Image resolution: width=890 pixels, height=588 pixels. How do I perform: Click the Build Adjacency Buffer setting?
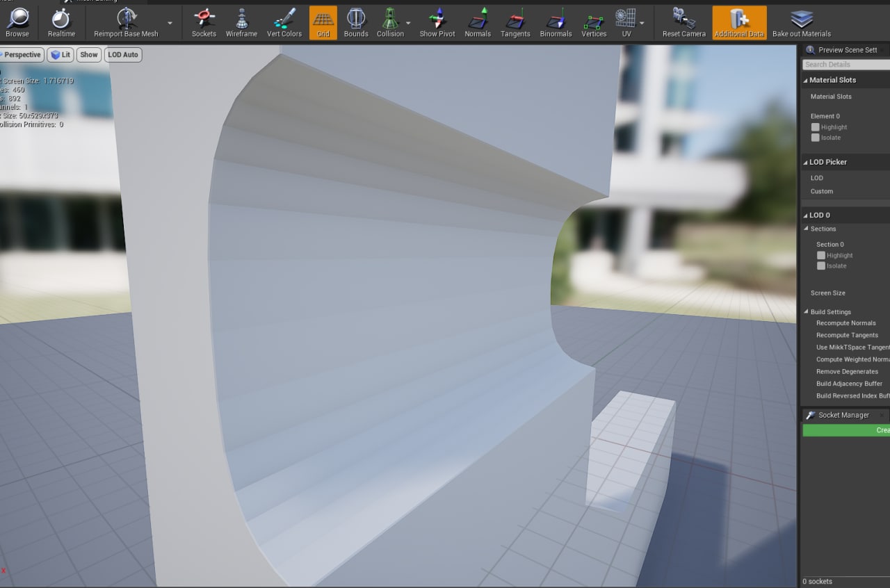click(849, 384)
